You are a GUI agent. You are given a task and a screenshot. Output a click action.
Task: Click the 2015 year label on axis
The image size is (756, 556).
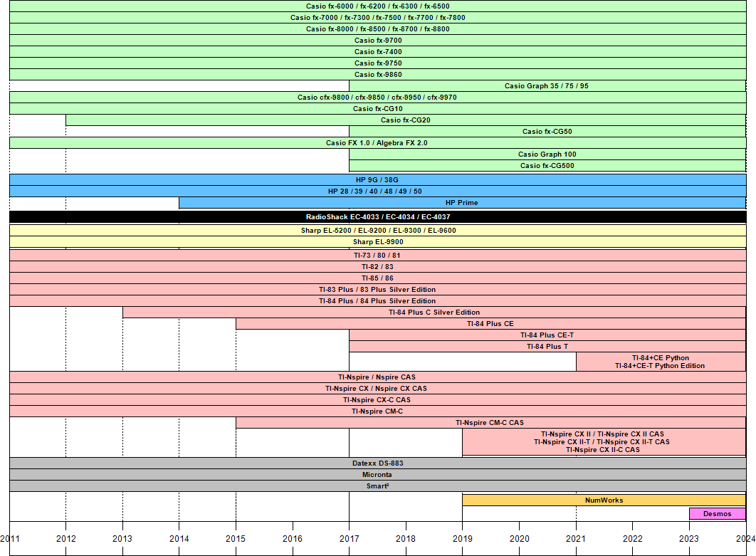(236, 539)
